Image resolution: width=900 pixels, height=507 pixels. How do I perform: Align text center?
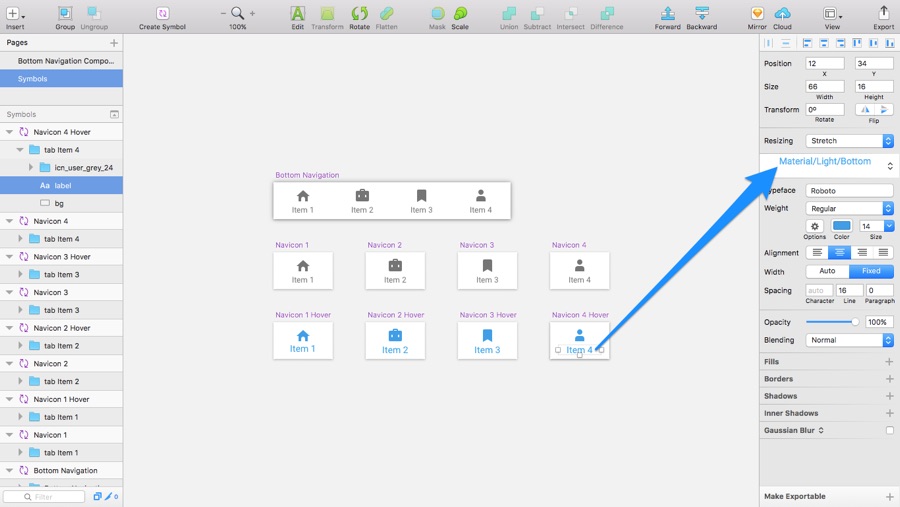(839, 253)
